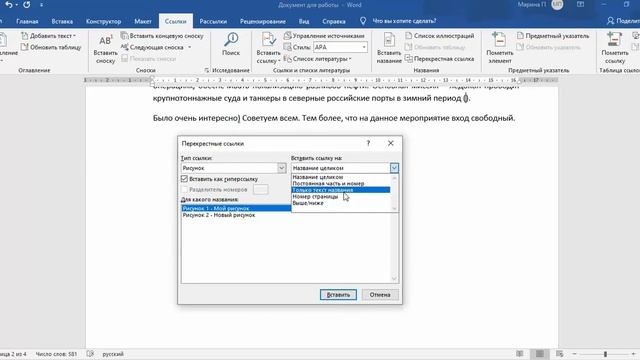Switch to Read Mode view icon
This screenshot has height=360, width=640.
(x=519, y=354)
